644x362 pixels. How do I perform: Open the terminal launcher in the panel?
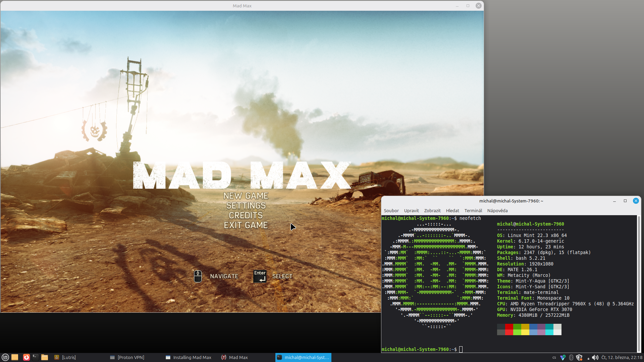(35, 357)
